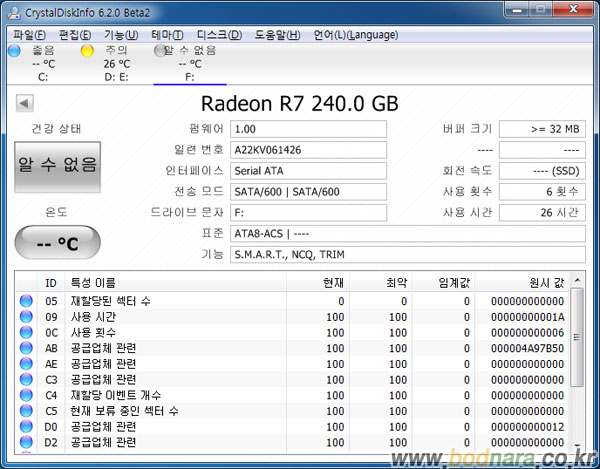Open the 테마(T) menu
This screenshot has height=469, width=600.
(x=167, y=35)
